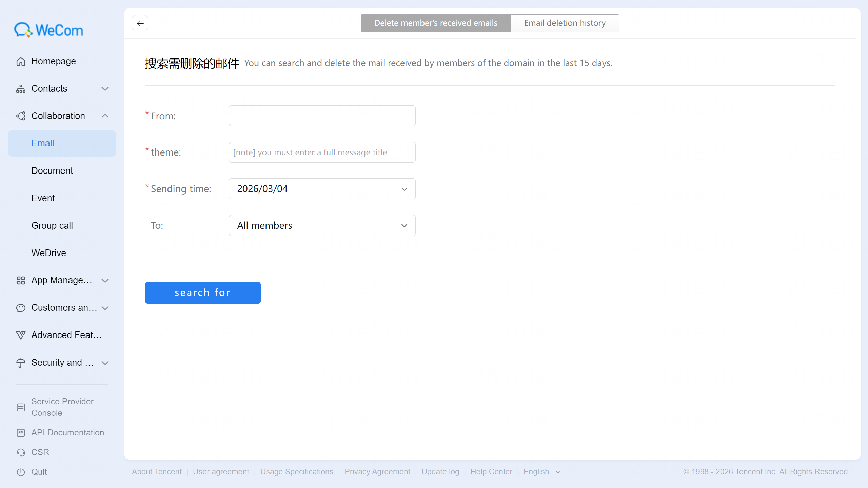This screenshot has width=868, height=488.
Task: Open the Sending time dropdown
Action: [x=322, y=189]
